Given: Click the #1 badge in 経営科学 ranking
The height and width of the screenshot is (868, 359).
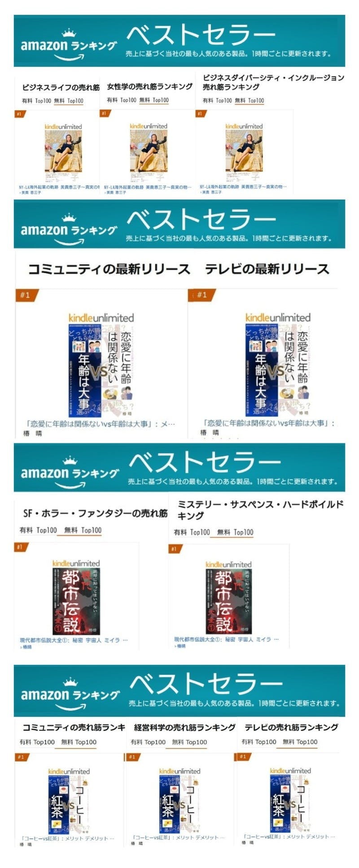Looking at the screenshot, I should pos(133,757).
